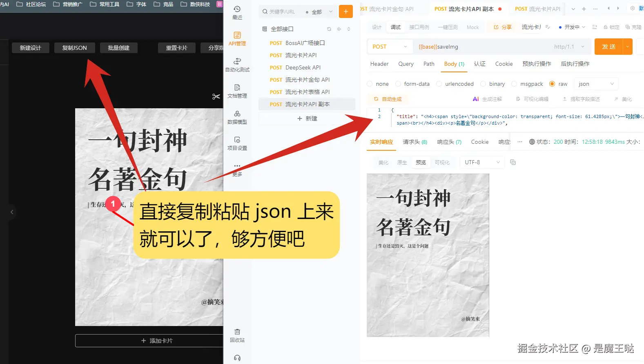Click the locate target icon next to 全部接口
The height and width of the screenshot is (364, 644).
(339, 29)
